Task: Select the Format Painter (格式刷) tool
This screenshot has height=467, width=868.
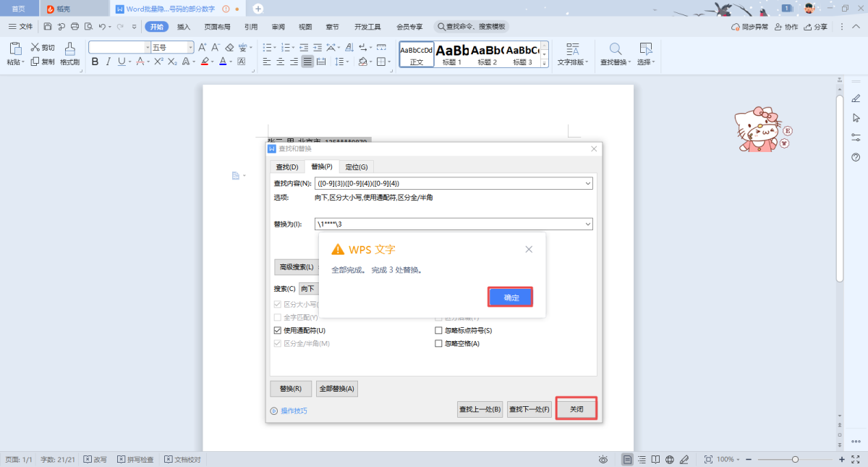Action: pyautogui.click(x=69, y=54)
